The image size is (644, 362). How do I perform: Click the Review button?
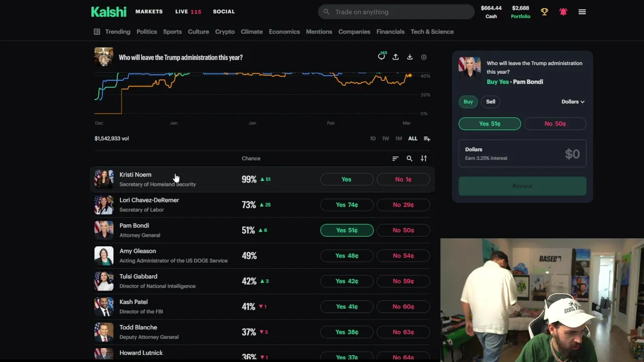tap(522, 186)
